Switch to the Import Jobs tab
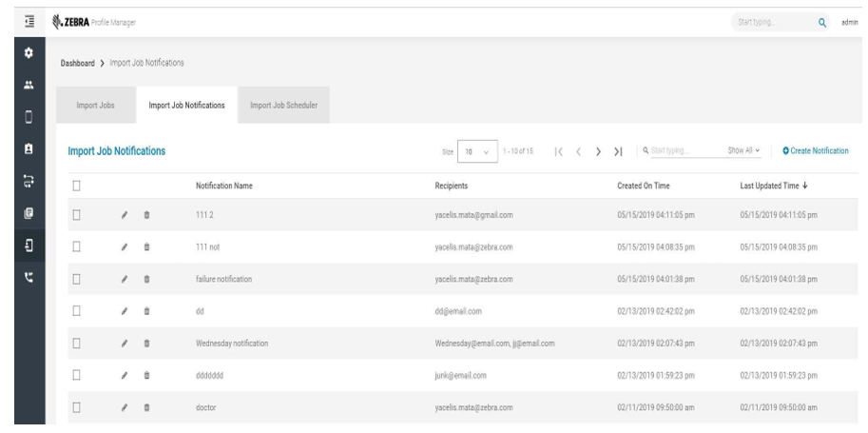The image size is (868, 433). [96, 106]
